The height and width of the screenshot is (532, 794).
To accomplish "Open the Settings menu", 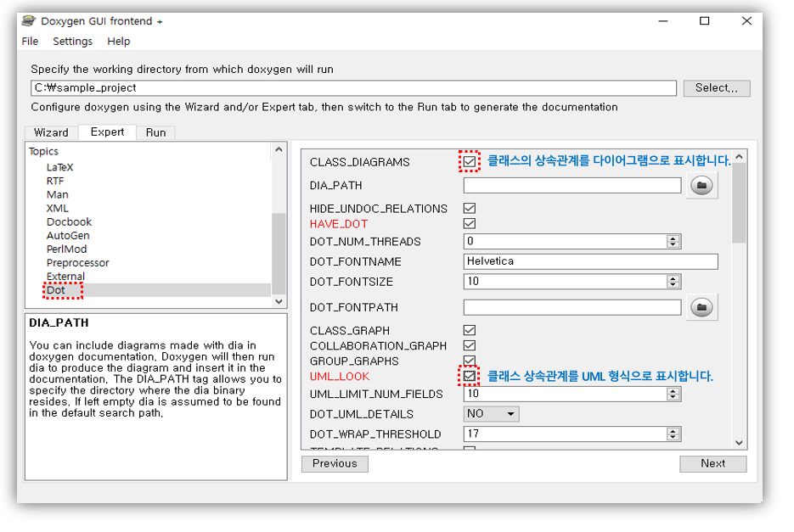I will coord(72,41).
